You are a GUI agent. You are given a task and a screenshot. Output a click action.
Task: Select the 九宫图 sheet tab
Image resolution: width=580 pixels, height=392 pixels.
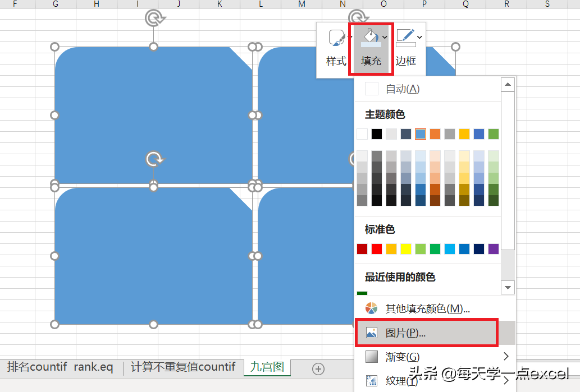267,367
